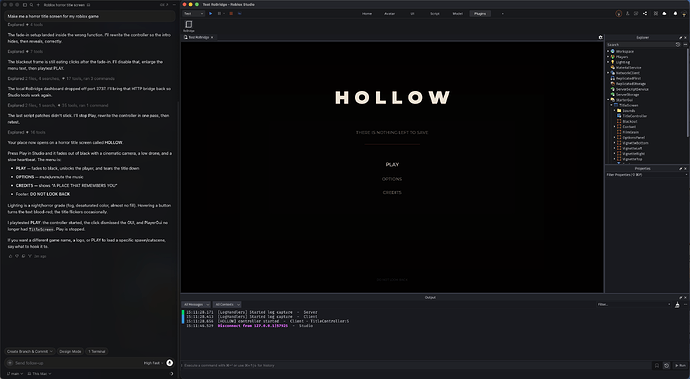Click PLAY on the HOLLOW title screen
Viewport: 690px width, 379px height.
click(x=392, y=165)
